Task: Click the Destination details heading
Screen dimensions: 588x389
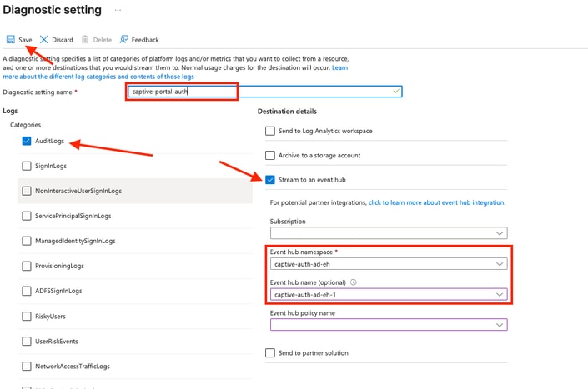Action: coord(287,111)
